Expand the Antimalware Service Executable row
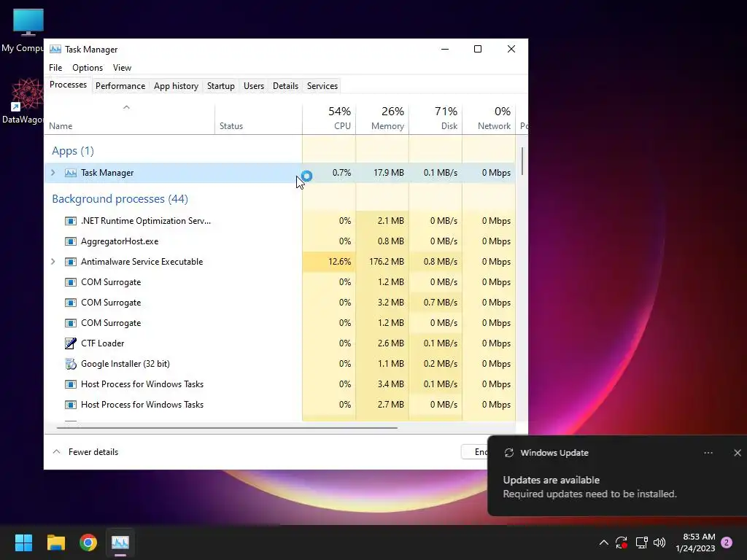 tap(53, 262)
